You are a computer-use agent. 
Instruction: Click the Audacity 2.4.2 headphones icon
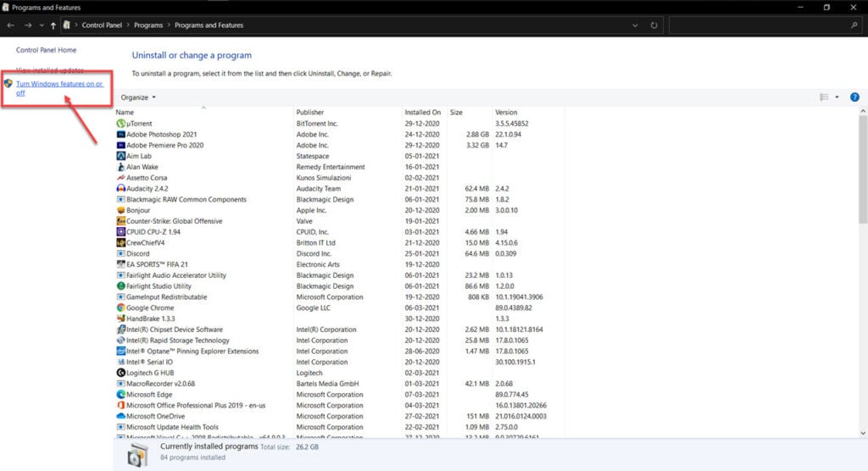120,188
